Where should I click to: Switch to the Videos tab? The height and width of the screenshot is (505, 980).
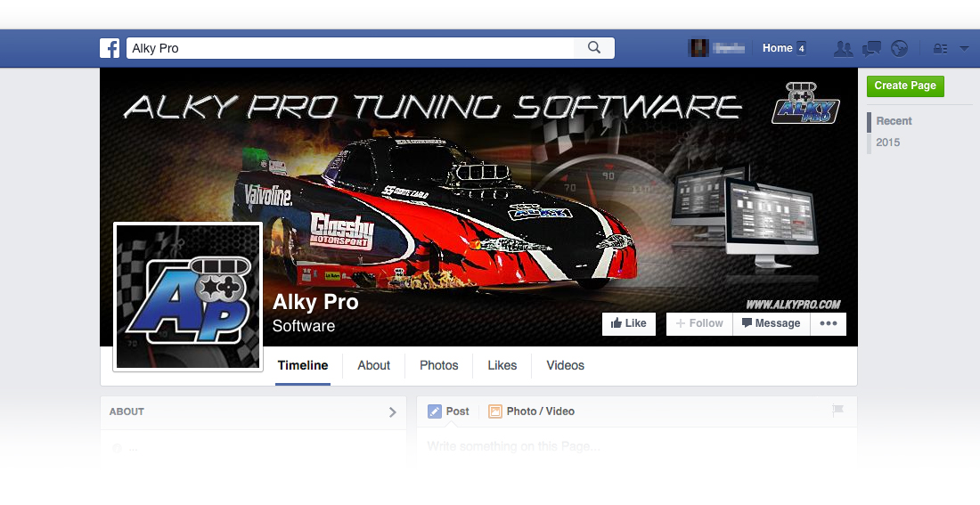[565, 366]
